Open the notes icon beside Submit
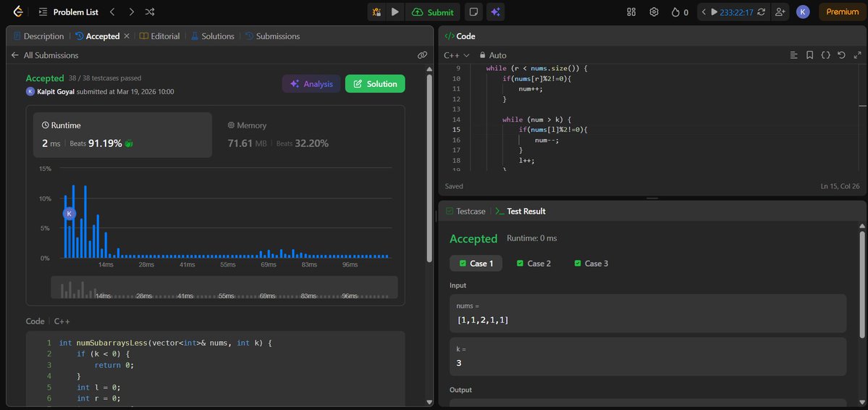This screenshot has height=410, width=868. click(473, 12)
